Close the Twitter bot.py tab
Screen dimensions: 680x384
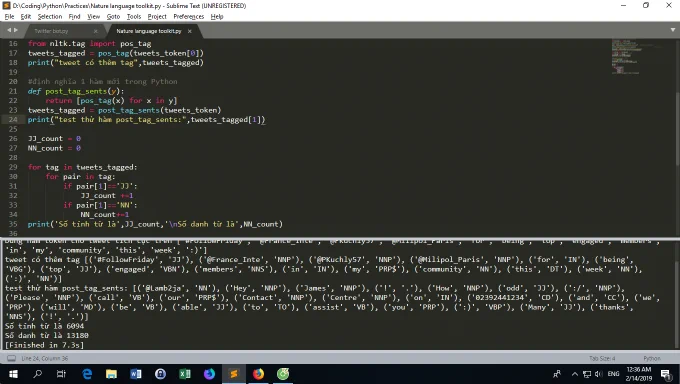(x=96, y=31)
